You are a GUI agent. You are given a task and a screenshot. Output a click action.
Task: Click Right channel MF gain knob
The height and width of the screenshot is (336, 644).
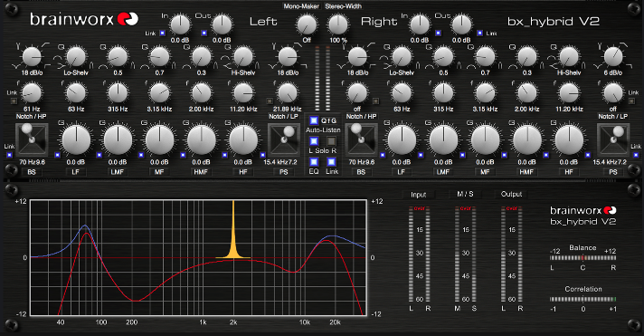(485, 139)
